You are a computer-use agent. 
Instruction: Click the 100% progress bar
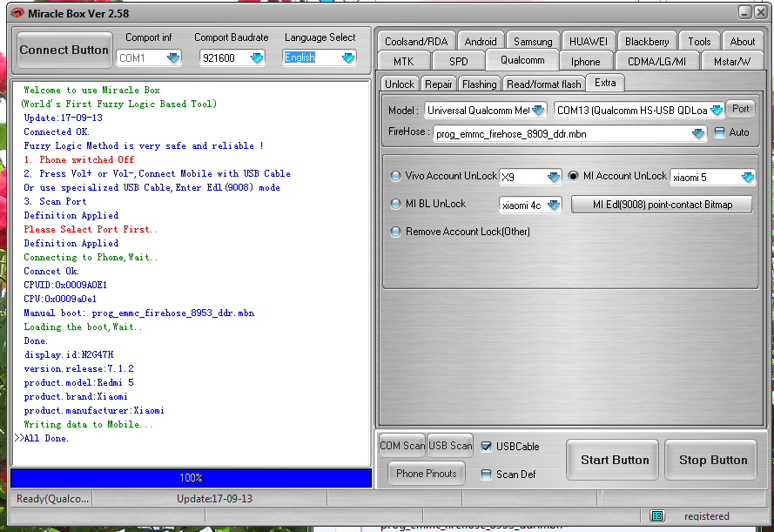(x=191, y=478)
